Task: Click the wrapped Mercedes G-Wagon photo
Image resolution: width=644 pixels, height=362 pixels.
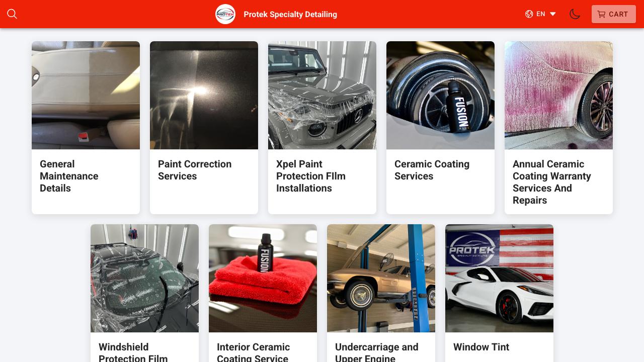Action: (x=322, y=95)
